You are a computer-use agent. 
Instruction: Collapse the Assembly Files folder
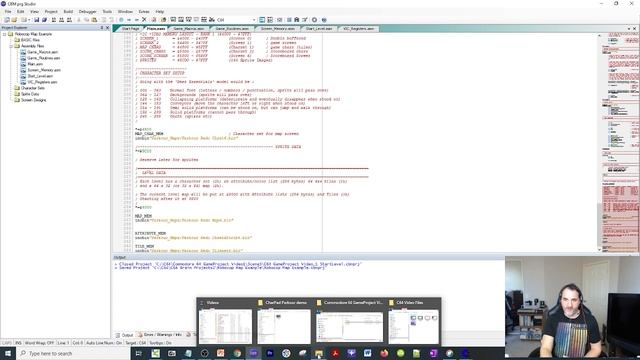pyautogui.click(x=11, y=46)
